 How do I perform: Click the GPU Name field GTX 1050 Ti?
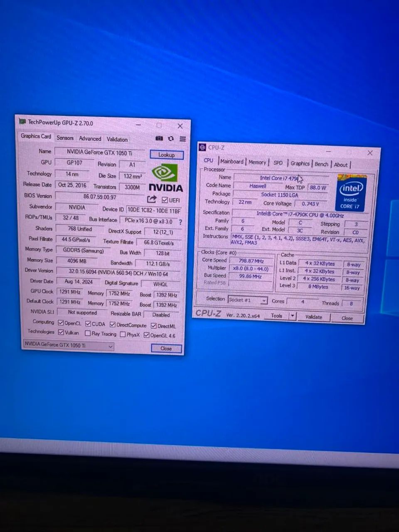tap(100, 152)
